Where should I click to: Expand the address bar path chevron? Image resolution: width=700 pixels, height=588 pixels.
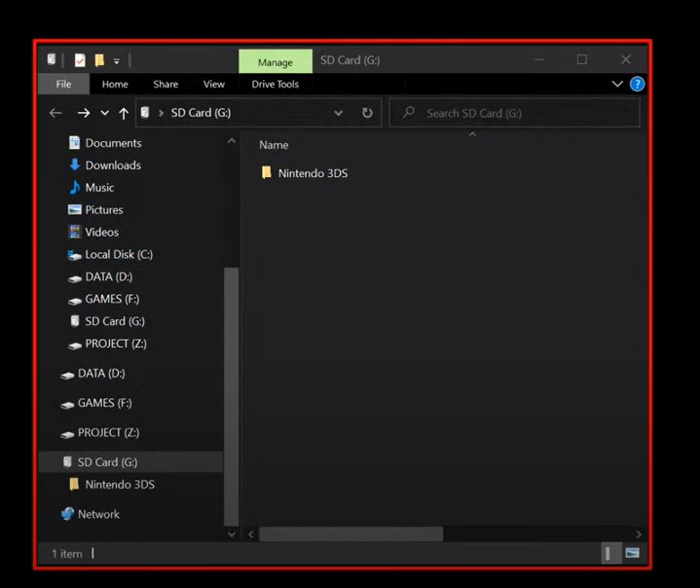pyautogui.click(x=162, y=113)
